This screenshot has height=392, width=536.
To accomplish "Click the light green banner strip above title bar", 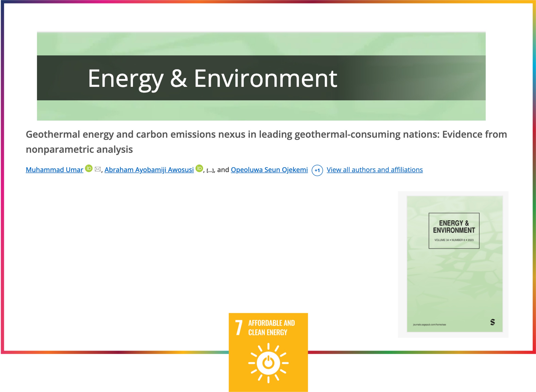I will (261, 44).
